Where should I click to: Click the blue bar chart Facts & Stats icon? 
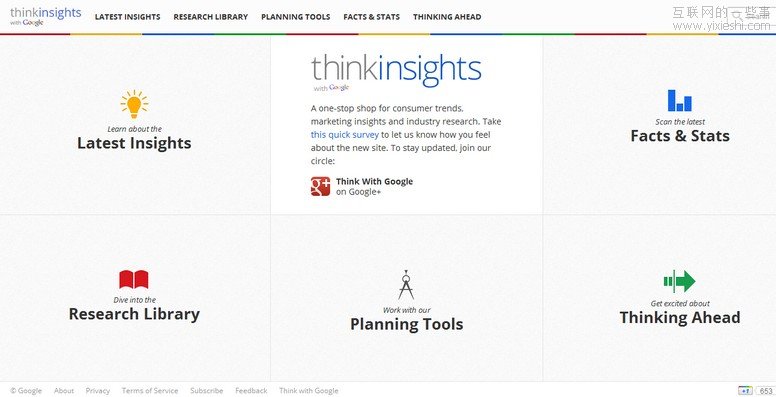pos(679,100)
